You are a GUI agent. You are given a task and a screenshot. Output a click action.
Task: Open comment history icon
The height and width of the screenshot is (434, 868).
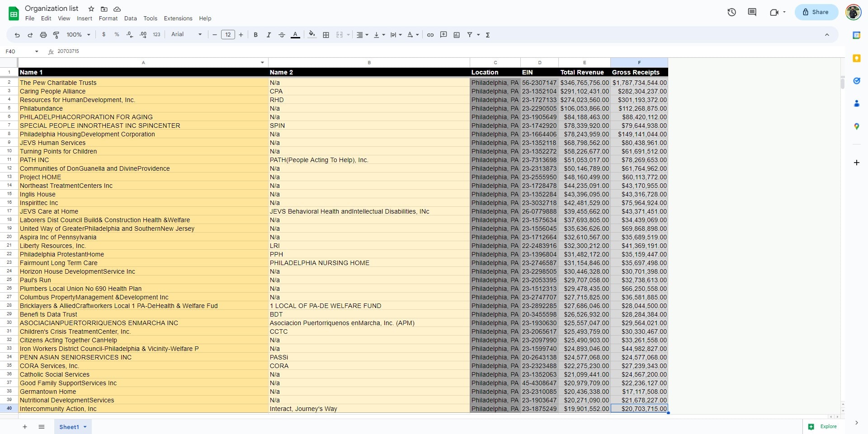point(752,12)
